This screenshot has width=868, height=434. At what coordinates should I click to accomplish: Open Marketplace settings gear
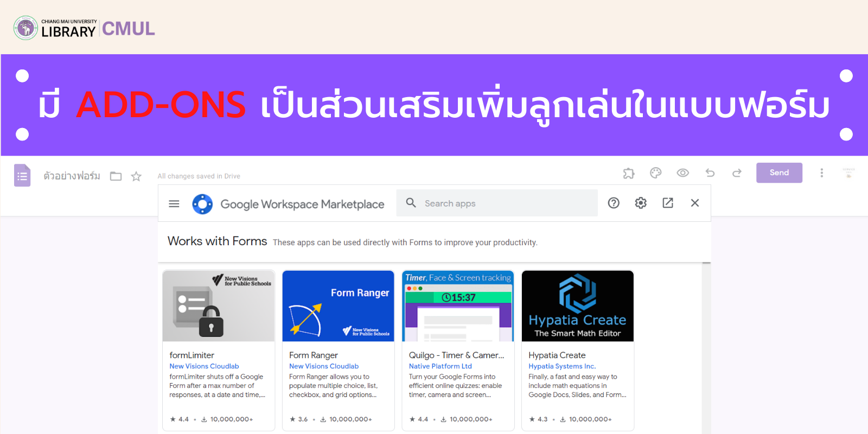click(641, 203)
